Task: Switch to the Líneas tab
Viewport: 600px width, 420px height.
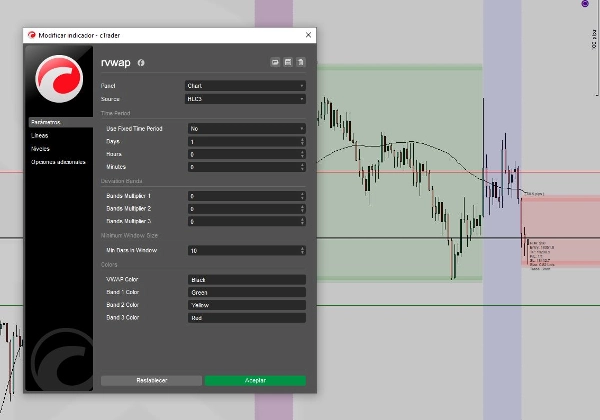Action: coord(40,135)
